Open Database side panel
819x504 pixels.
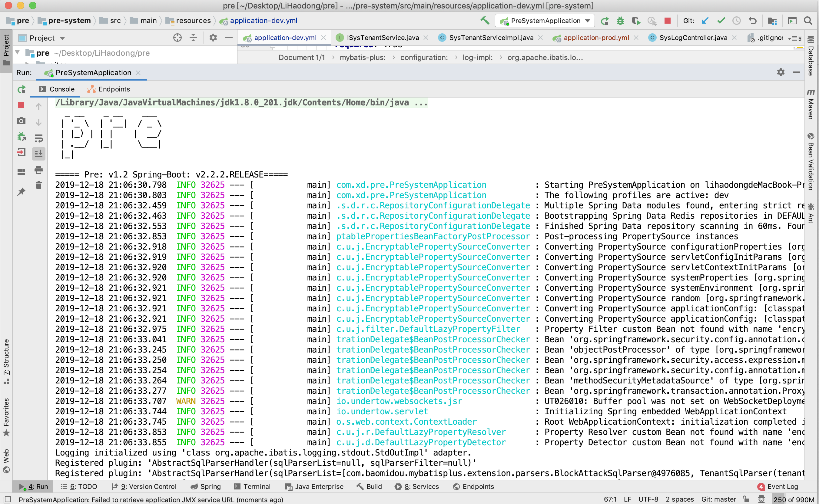811,56
